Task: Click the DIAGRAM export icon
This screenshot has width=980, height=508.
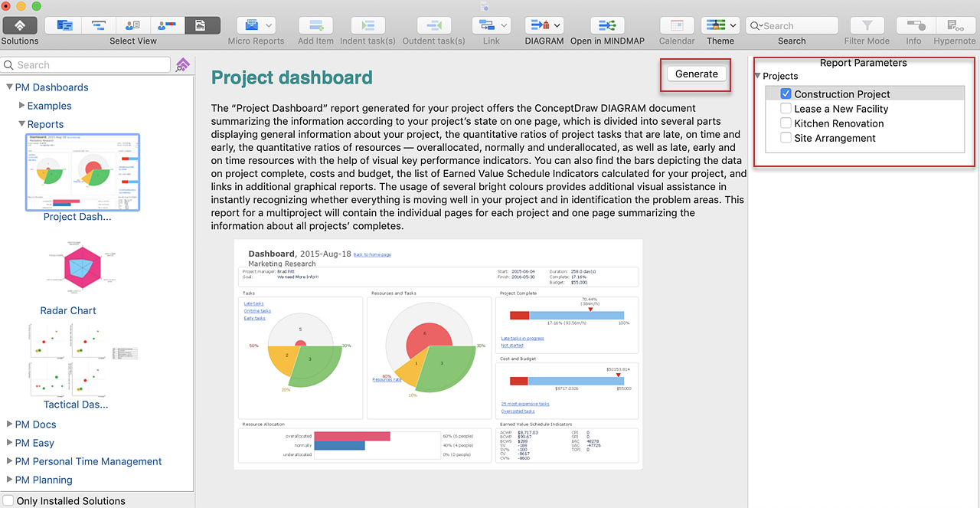Action: [539, 25]
